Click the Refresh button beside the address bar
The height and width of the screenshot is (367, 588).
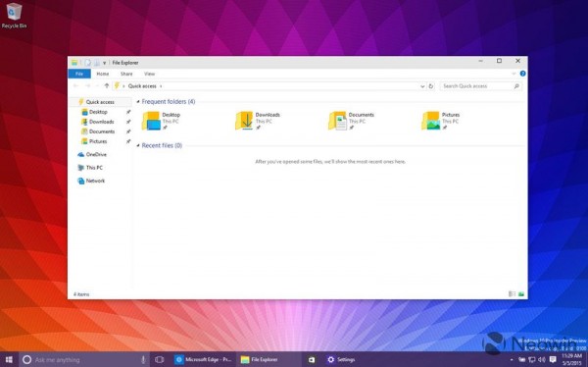click(x=431, y=86)
